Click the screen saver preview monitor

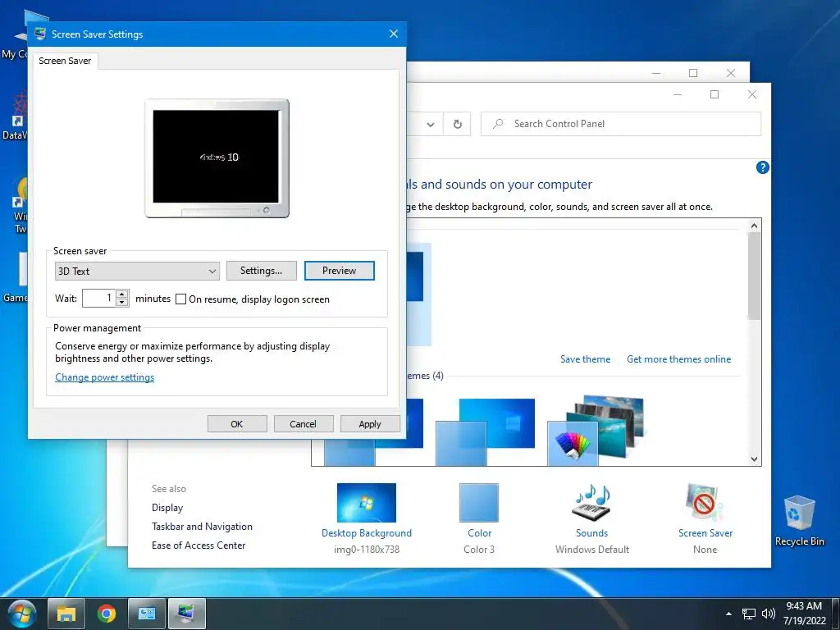point(217,158)
